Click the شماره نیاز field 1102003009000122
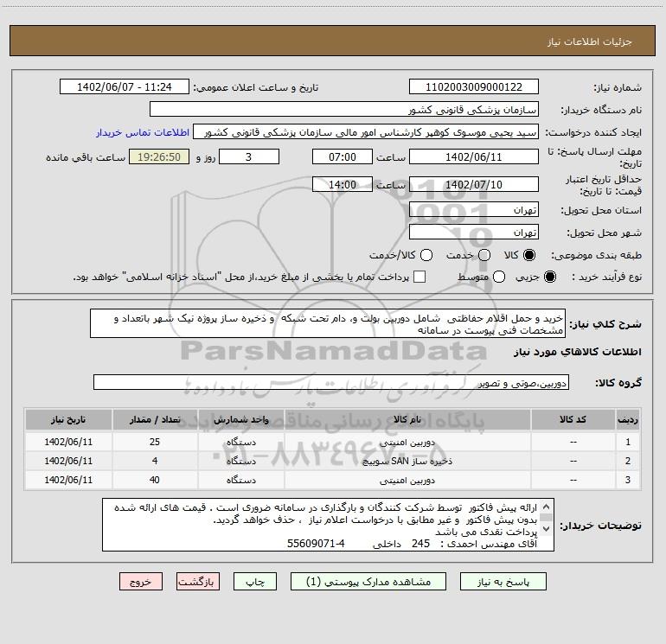 tap(474, 87)
